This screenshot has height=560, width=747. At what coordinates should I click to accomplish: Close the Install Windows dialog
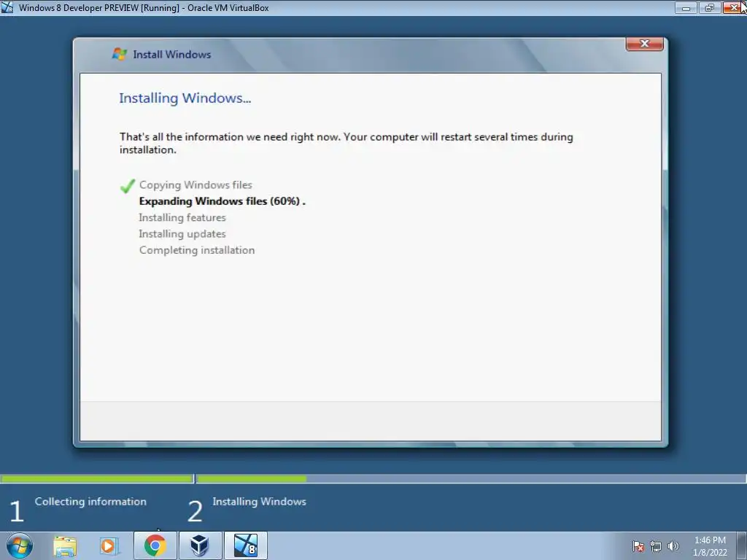[645, 43]
